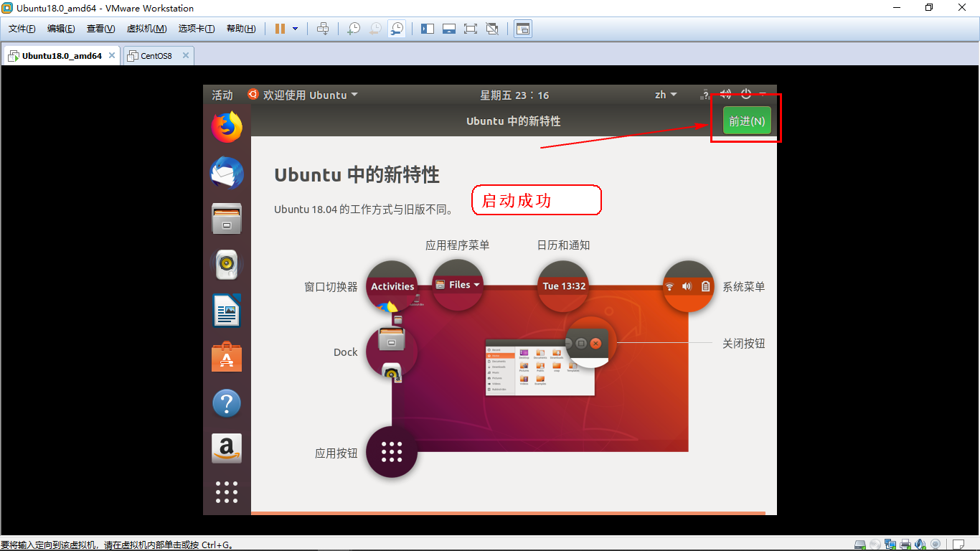Click the Activities circle in the illustration

[392, 286]
